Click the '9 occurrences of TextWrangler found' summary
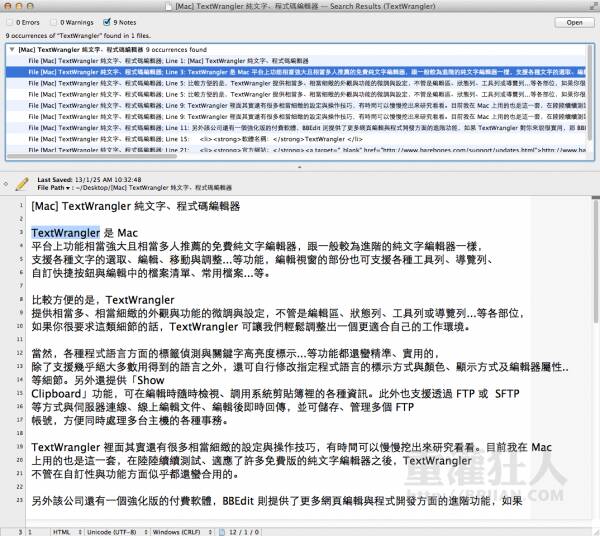Viewport: 600px width, 536px height. [78, 36]
